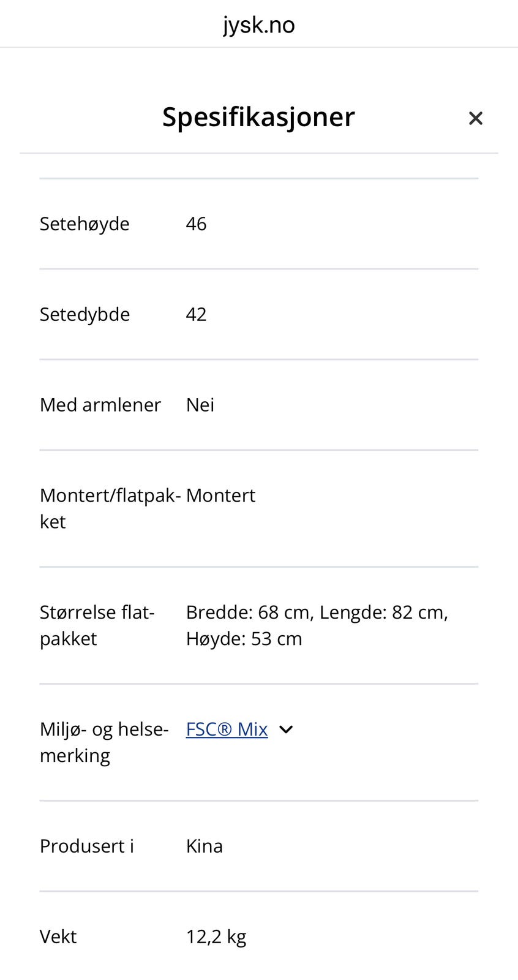Close the Spesifikasjoner panel

point(476,118)
